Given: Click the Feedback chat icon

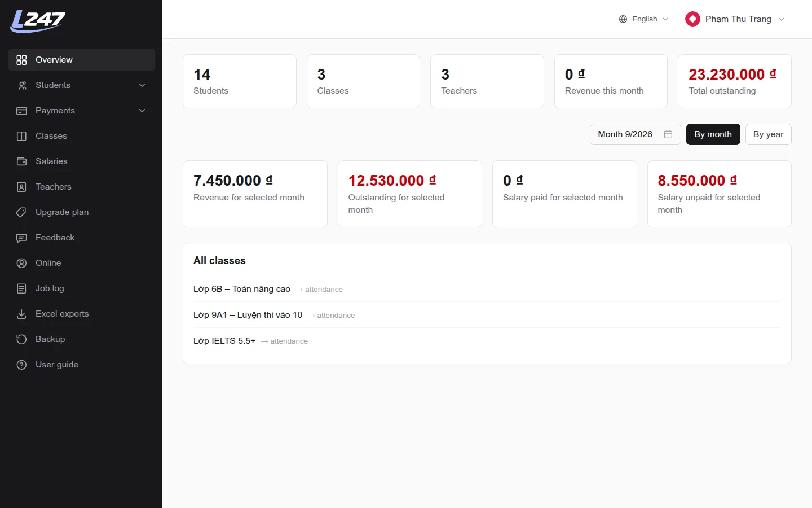Looking at the screenshot, I should click(21, 238).
